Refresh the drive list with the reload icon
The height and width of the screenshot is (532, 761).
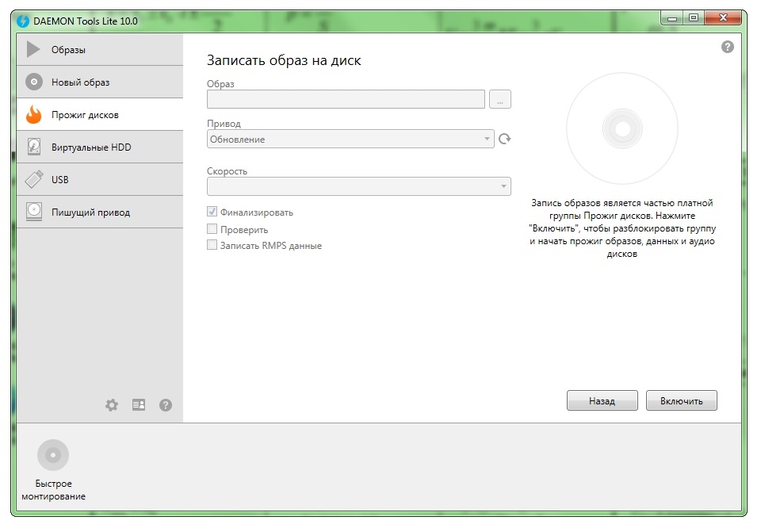504,140
